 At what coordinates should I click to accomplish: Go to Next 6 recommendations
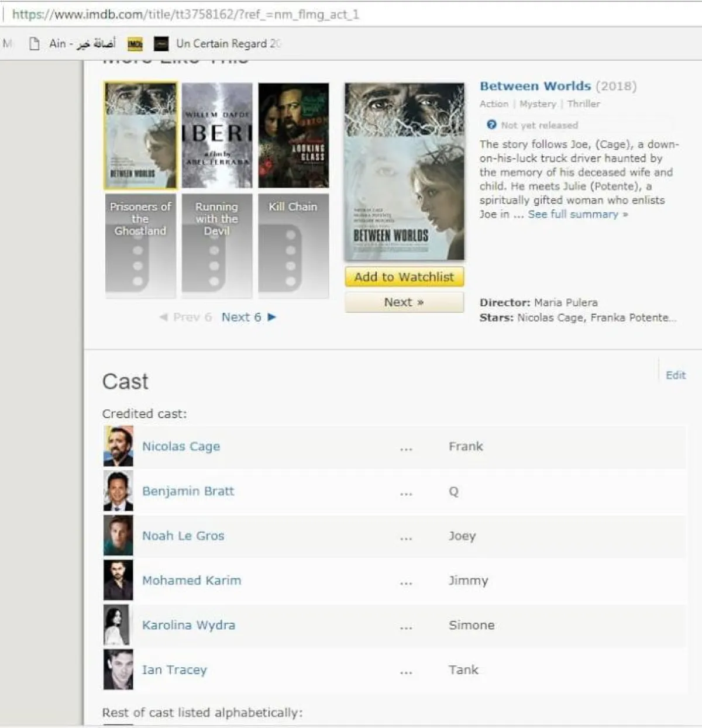[x=248, y=317]
